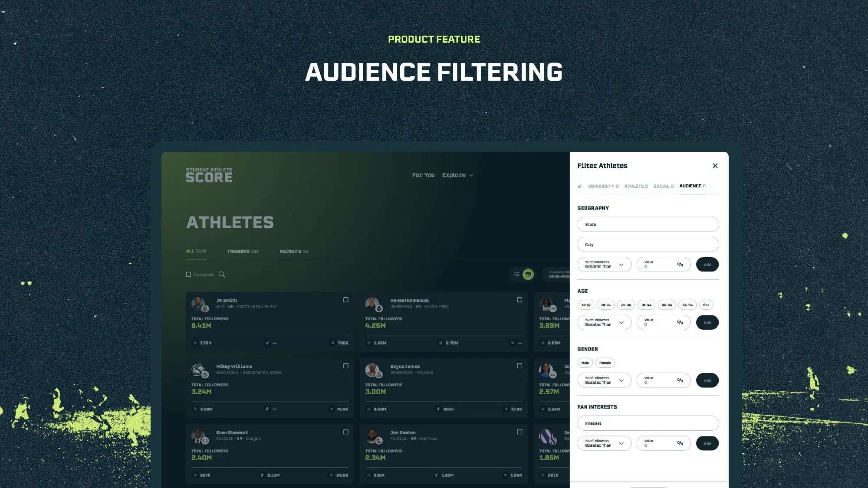Select the 35-44 age chip

(x=646, y=305)
